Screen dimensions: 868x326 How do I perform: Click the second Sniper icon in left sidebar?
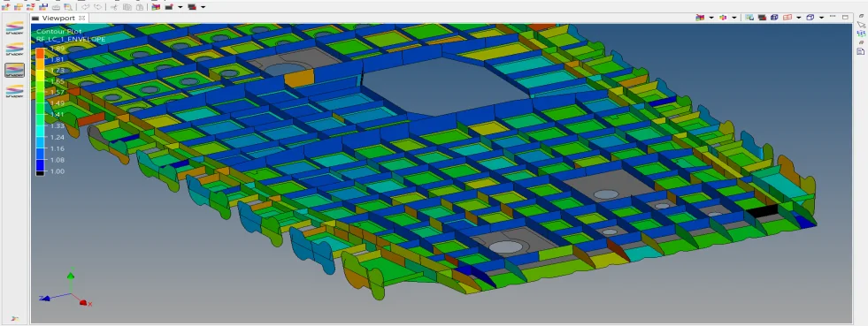point(14,49)
